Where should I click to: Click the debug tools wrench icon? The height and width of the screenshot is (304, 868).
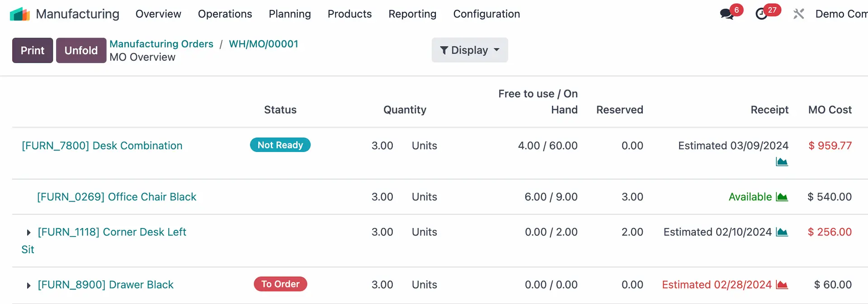click(798, 14)
